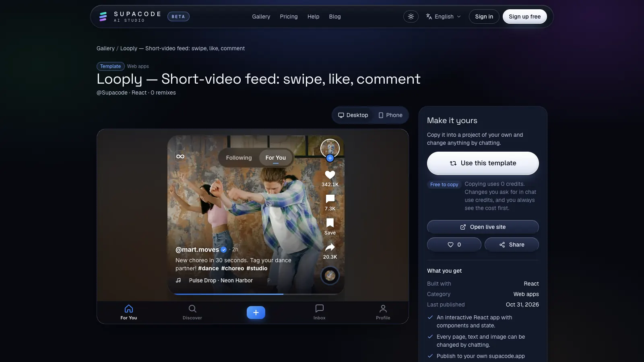The width and height of the screenshot is (644, 362).
Task: Tap the blue plus create button
Action: pyautogui.click(x=256, y=313)
